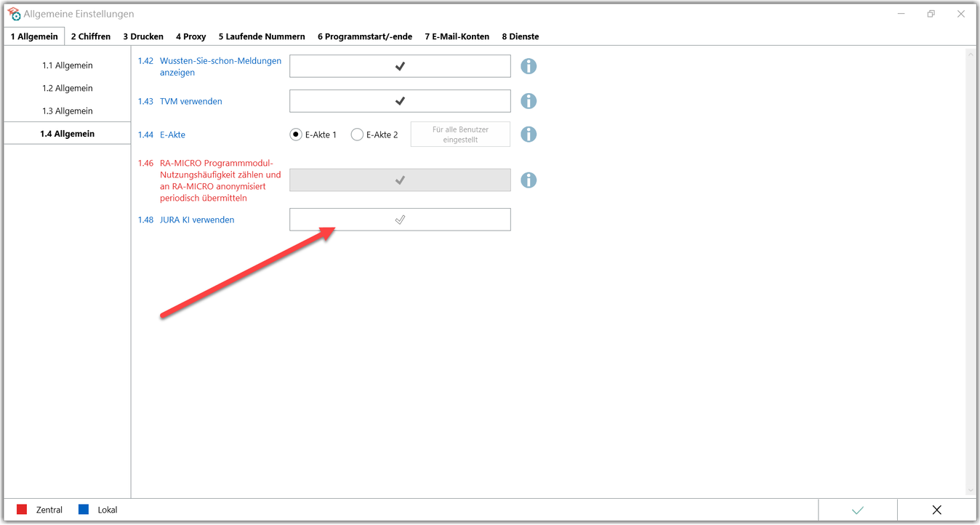Screen dimensions: 980x525
Task: Select E-Akte 2 radio button
Action: click(x=357, y=135)
